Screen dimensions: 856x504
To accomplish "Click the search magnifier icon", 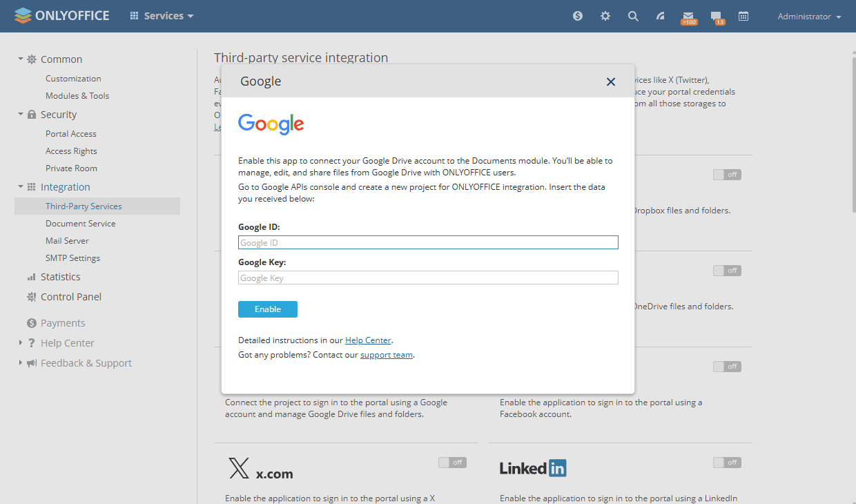I will coord(633,16).
